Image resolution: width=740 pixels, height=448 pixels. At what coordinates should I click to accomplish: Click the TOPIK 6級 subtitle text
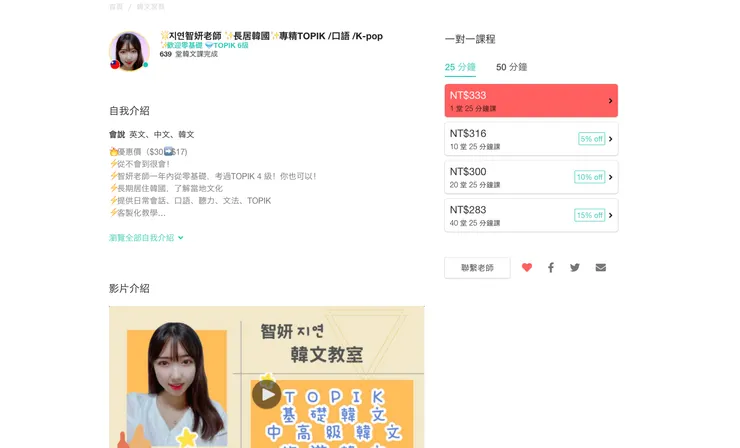click(230, 45)
